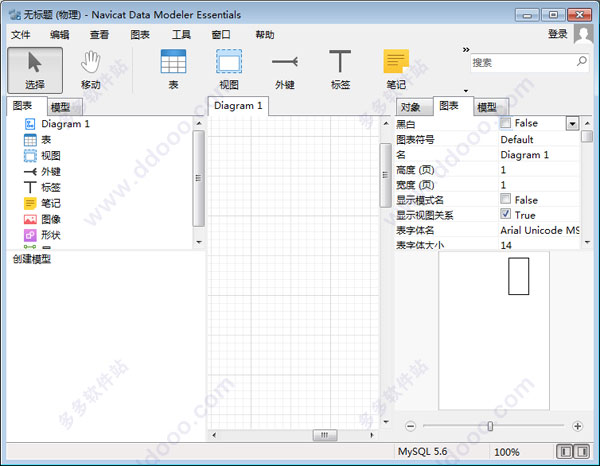Click left list scroll up arrow
This screenshot has width=600, height=466.
(x=199, y=123)
